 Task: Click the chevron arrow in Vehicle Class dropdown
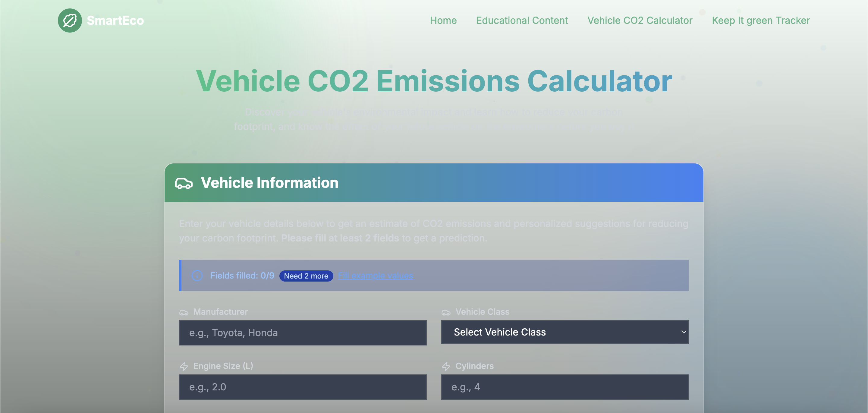[683, 332]
